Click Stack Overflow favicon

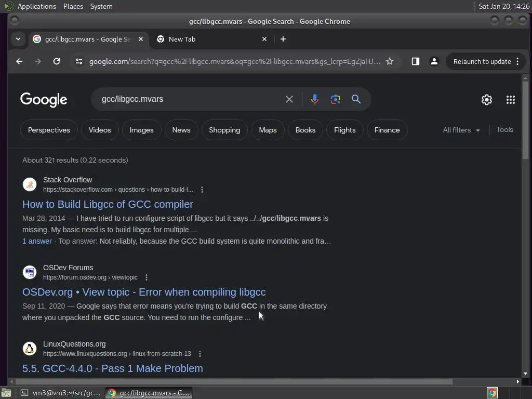[x=30, y=184]
